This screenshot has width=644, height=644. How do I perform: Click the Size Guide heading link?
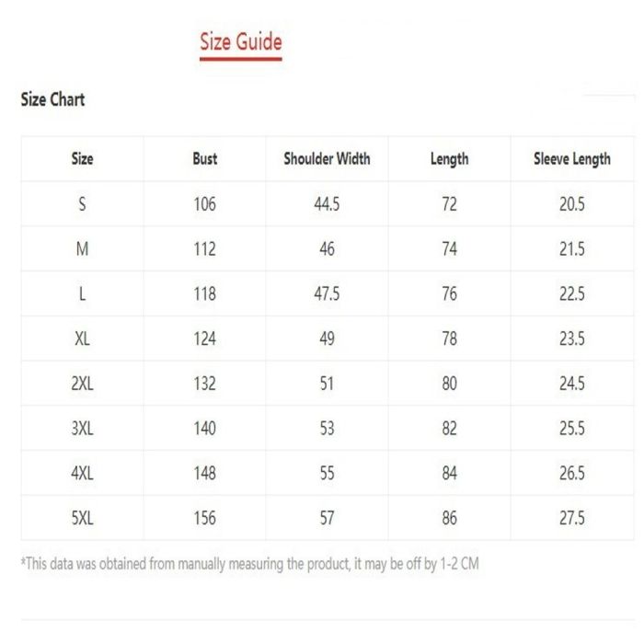click(x=241, y=41)
